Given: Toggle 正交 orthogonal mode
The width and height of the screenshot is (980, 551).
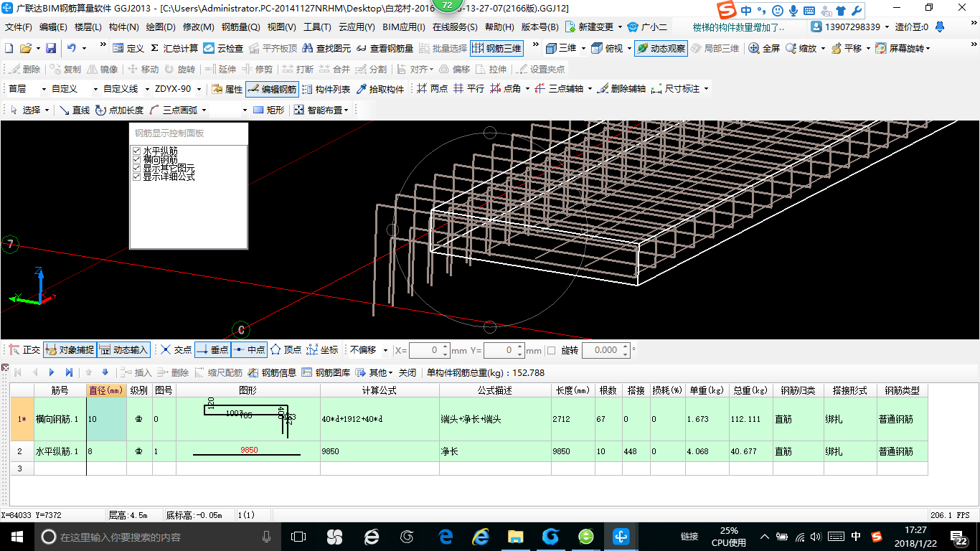Looking at the screenshot, I should 24,350.
